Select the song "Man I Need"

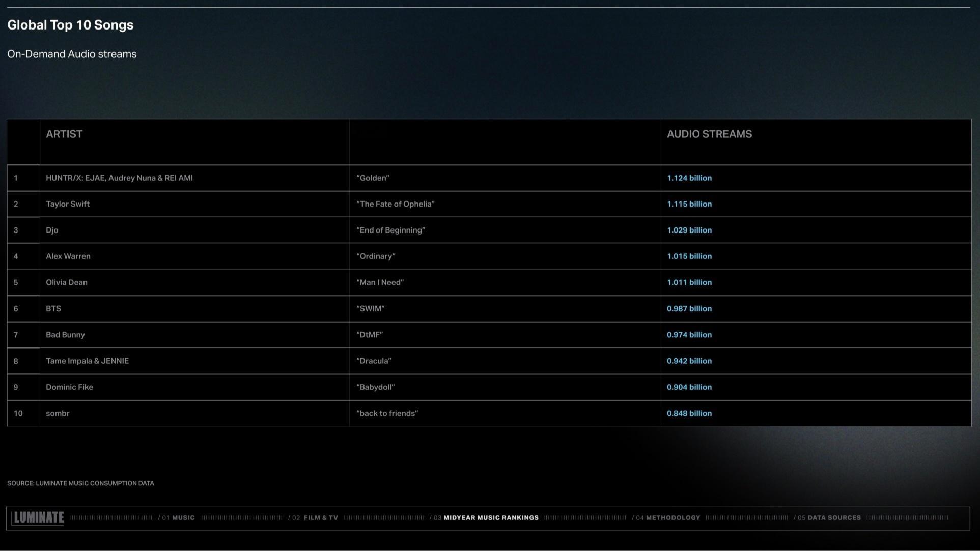(x=380, y=283)
